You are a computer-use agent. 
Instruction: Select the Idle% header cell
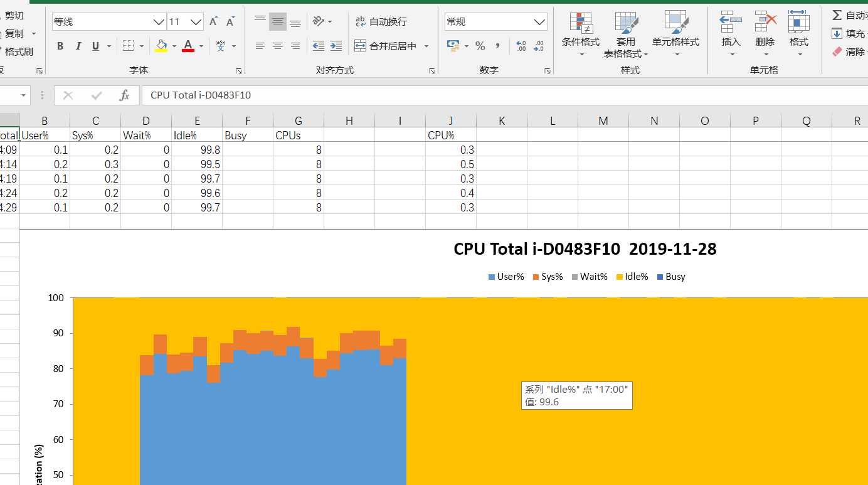pos(197,135)
